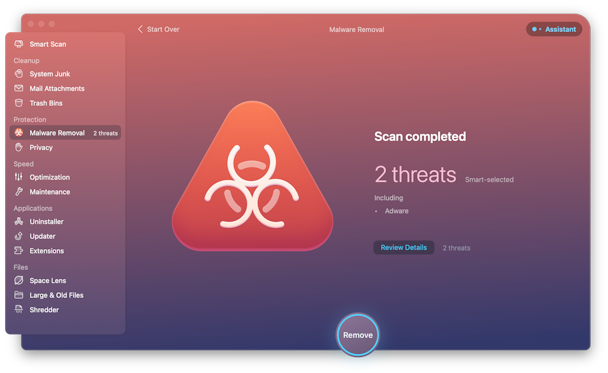Select the Extensions icon
This screenshot has width=608, height=373.
(19, 250)
